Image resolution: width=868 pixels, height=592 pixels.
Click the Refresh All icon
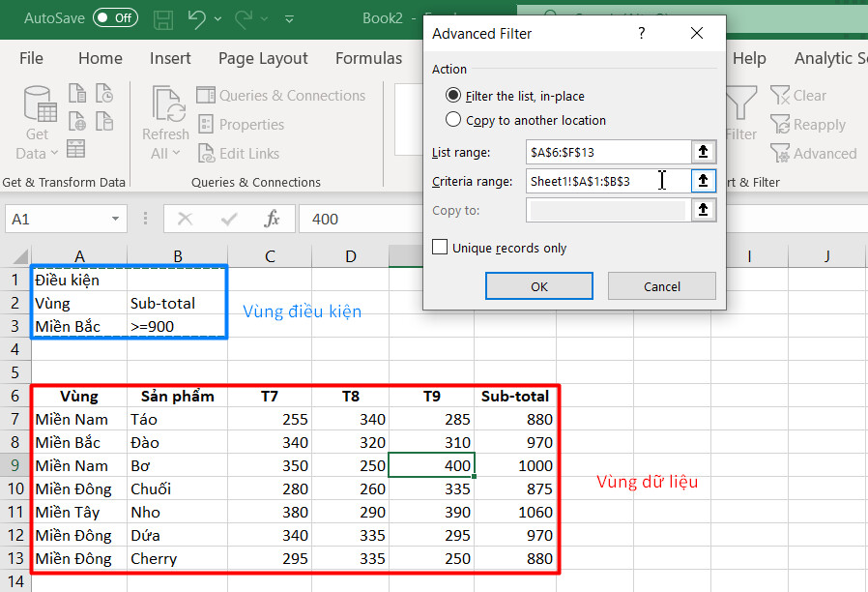[169, 104]
